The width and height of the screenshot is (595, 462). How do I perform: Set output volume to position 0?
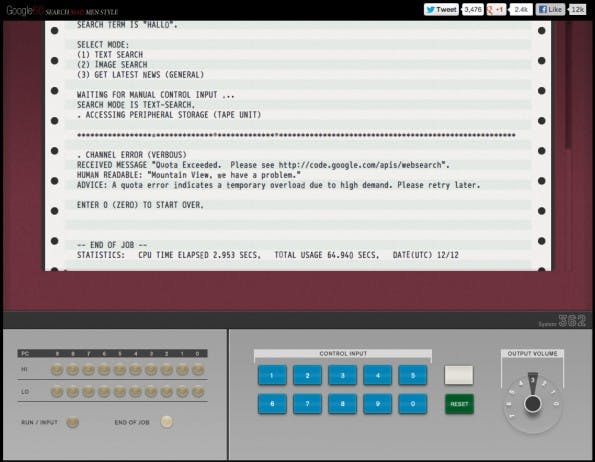coord(556,404)
